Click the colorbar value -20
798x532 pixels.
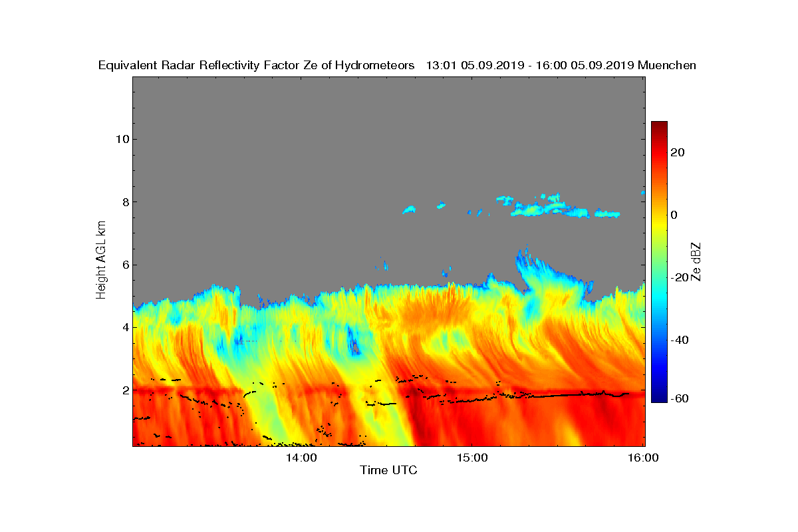[680, 277]
